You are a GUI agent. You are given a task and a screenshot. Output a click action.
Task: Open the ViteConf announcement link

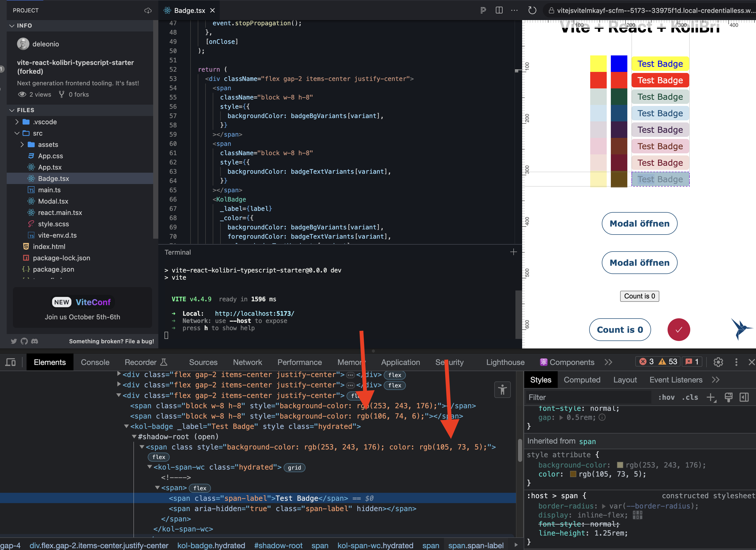coord(82,302)
